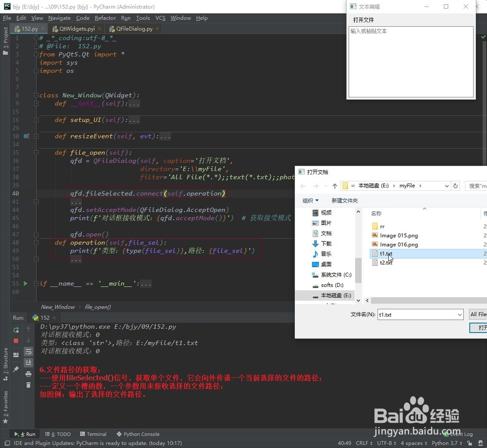Expand the folded __init__ method
The width and height of the screenshot is (487, 448).
(x=37, y=103)
